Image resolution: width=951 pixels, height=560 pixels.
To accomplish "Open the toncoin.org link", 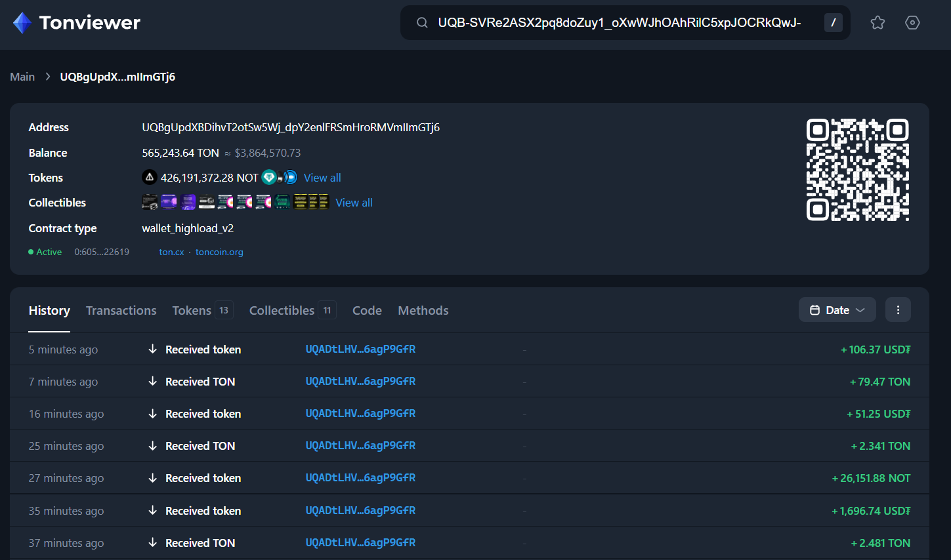I will tap(219, 252).
